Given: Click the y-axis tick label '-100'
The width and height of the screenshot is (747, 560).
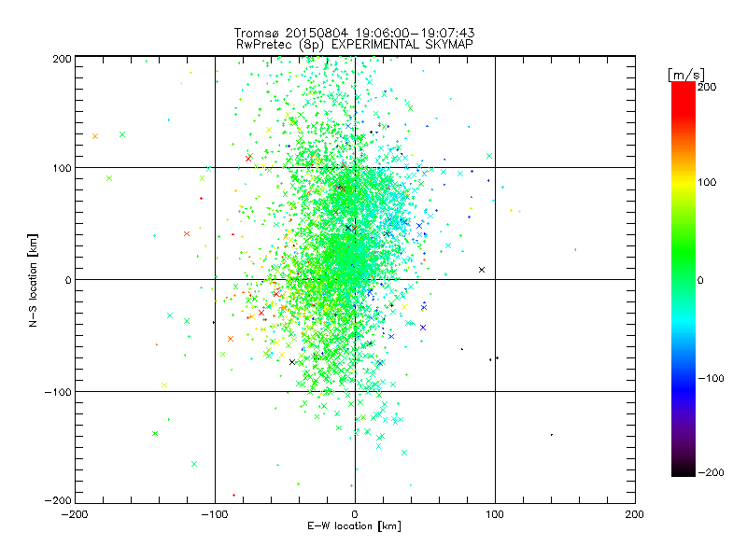Looking at the screenshot, I should [58, 392].
